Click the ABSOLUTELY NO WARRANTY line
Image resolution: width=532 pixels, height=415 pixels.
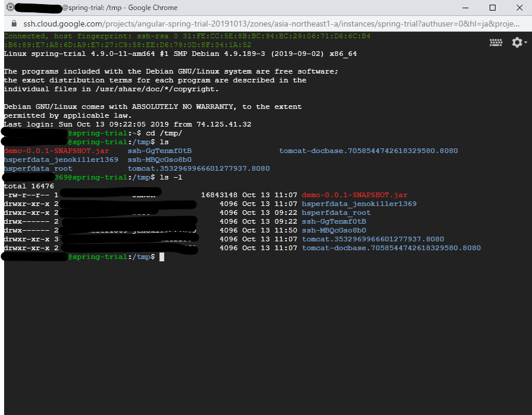(x=152, y=107)
